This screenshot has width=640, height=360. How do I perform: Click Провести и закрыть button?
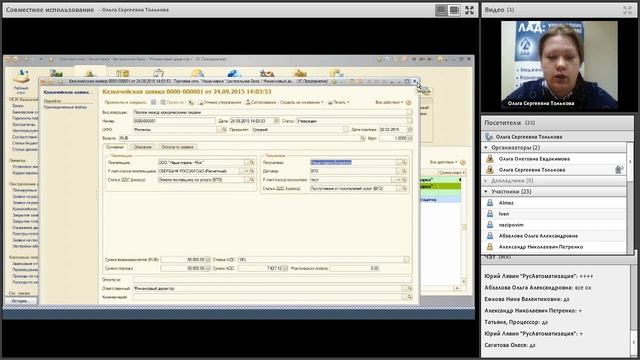pyautogui.click(x=125, y=102)
